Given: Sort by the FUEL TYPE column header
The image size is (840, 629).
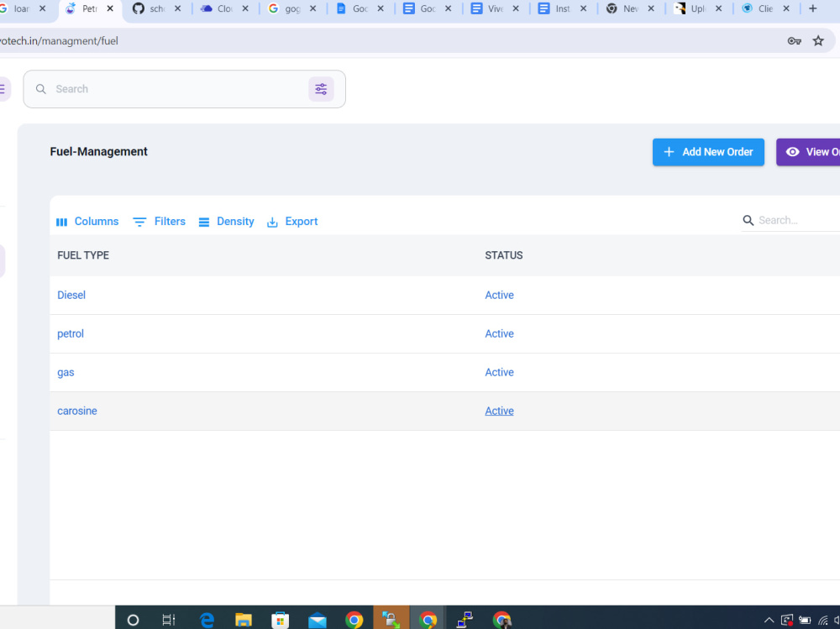Looking at the screenshot, I should (x=83, y=255).
